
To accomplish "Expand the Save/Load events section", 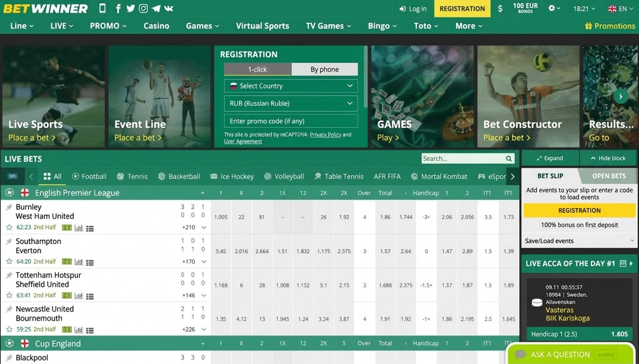I will (579, 241).
